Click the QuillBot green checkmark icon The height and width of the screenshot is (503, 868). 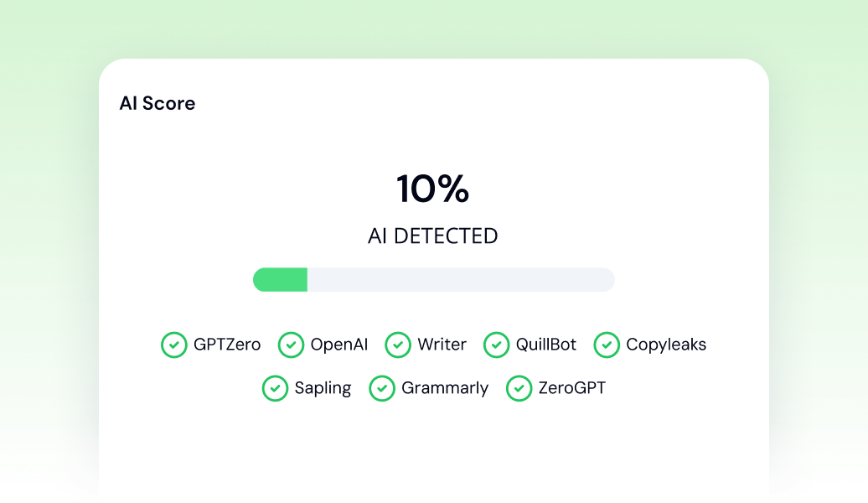(x=497, y=345)
